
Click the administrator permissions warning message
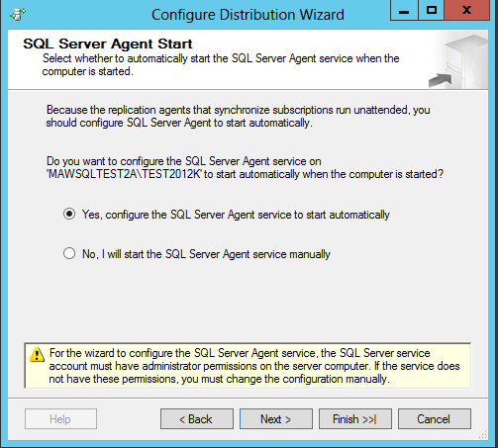[254, 366]
